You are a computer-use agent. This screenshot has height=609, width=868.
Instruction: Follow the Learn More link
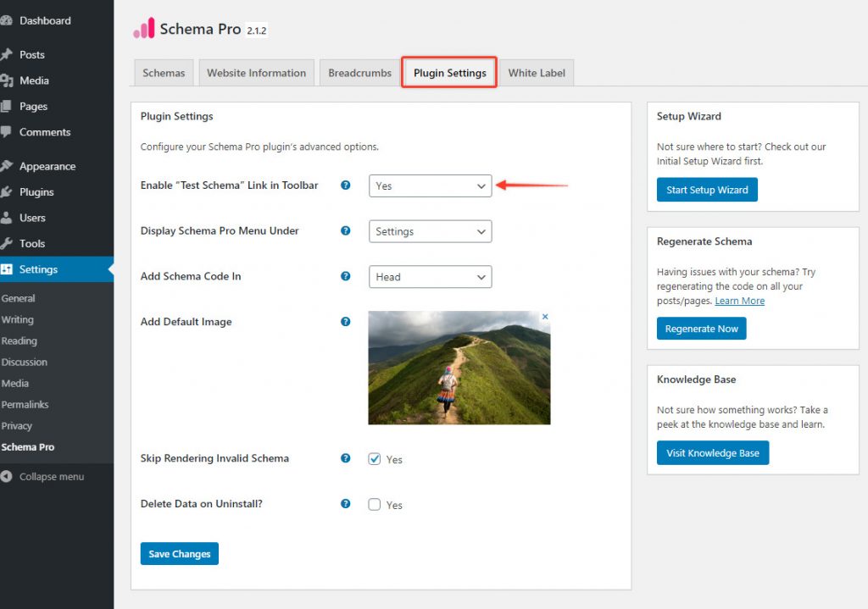point(739,301)
